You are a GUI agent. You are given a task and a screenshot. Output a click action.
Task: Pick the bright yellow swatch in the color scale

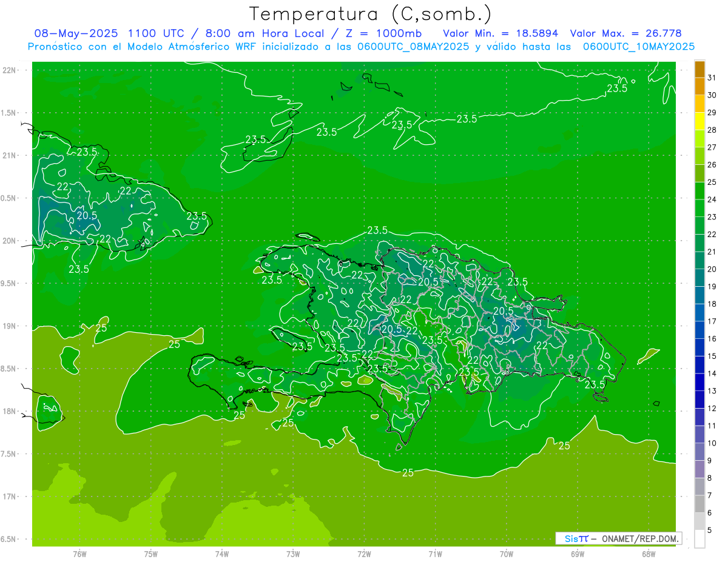(699, 121)
